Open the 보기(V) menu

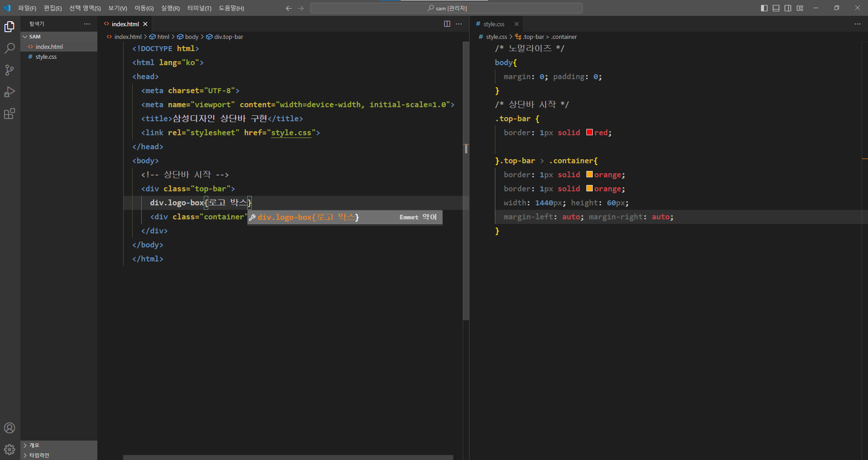pos(118,8)
